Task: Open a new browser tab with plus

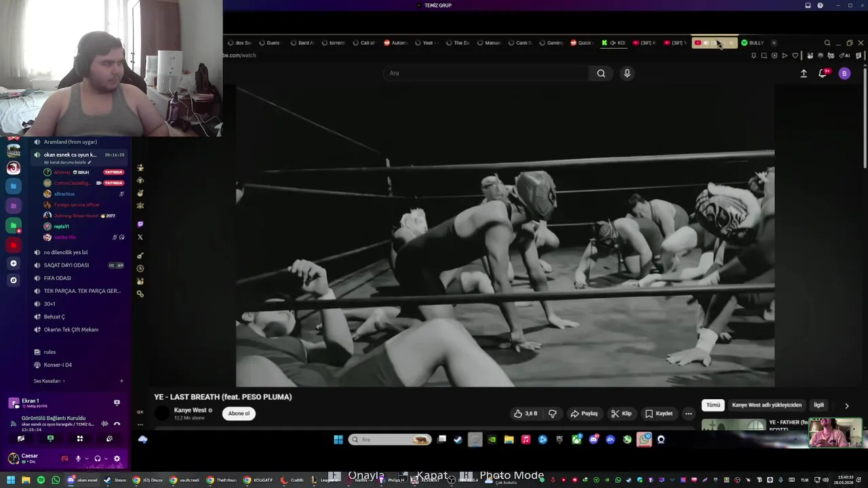Action: click(x=774, y=43)
